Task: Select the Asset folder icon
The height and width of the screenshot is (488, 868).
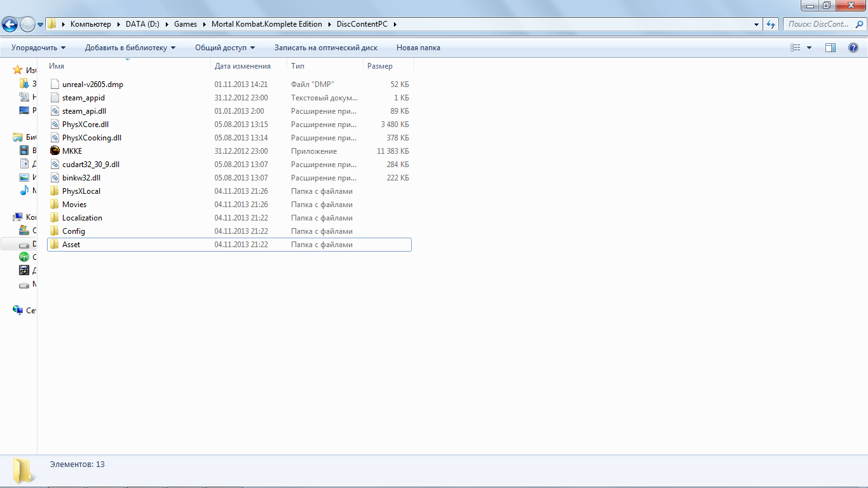Action: click(x=55, y=245)
